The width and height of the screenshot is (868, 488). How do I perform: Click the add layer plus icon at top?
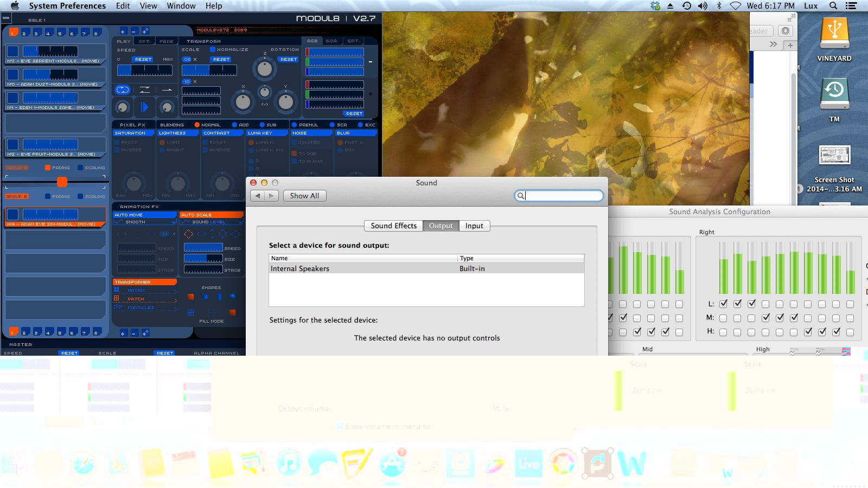[x=123, y=31]
